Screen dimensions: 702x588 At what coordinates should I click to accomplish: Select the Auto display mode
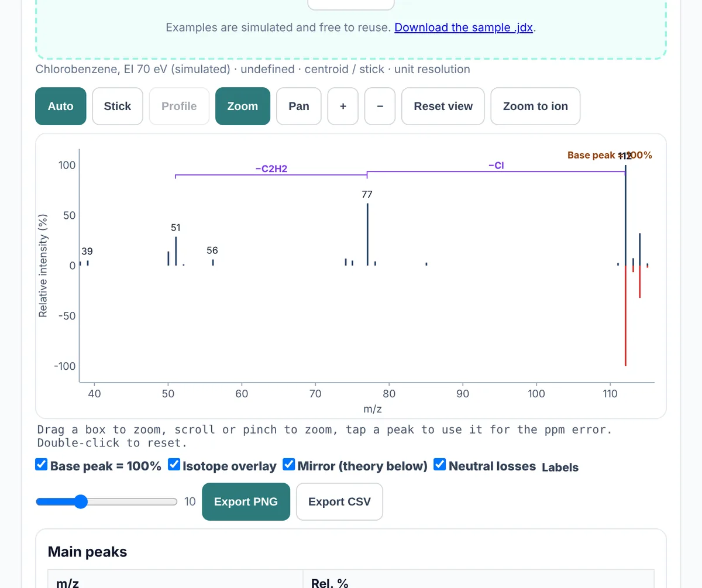click(61, 106)
